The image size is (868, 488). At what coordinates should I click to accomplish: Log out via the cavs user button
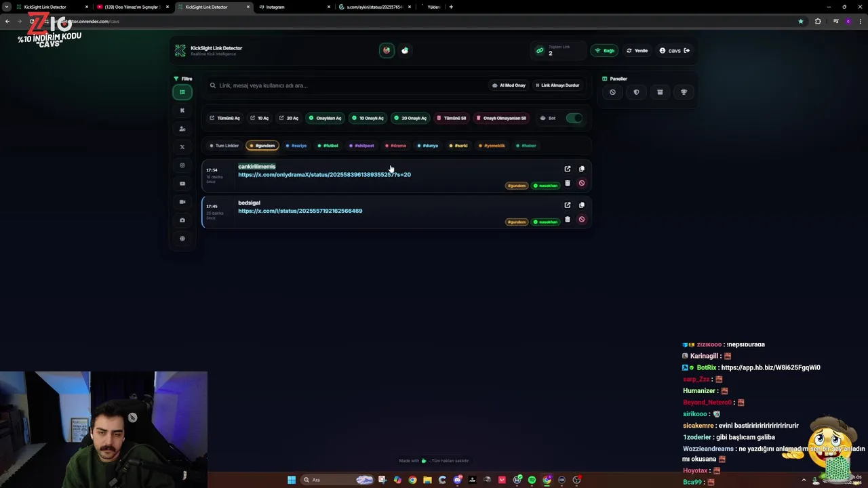coord(675,51)
